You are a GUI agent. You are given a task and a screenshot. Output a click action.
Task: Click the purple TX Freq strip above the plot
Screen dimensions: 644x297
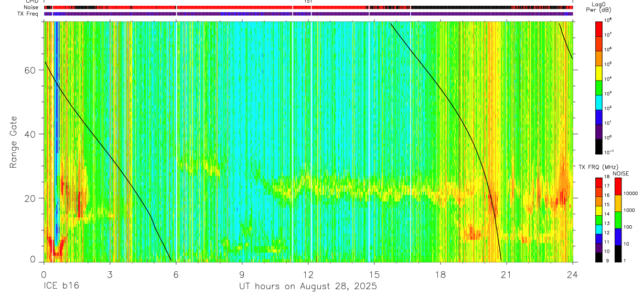(308, 14)
